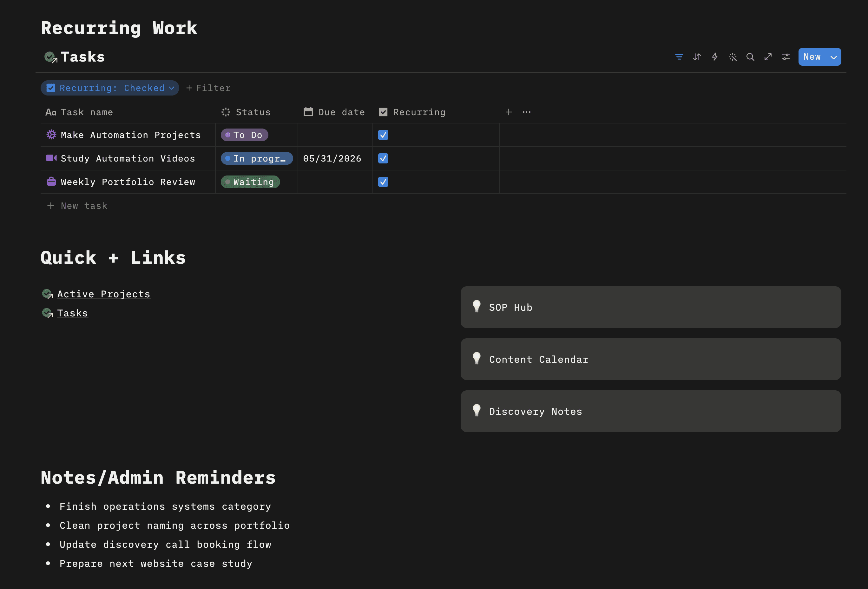The height and width of the screenshot is (589, 868).
Task: Open view settings sliders icon
Action: (x=786, y=57)
